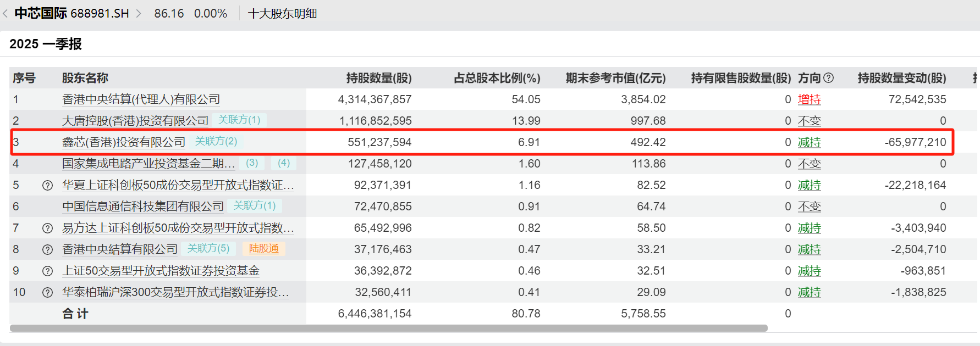The height and width of the screenshot is (346, 980).
Task: Click the question icon in row 5 华夏上证科创板50
Action: pyautogui.click(x=48, y=186)
